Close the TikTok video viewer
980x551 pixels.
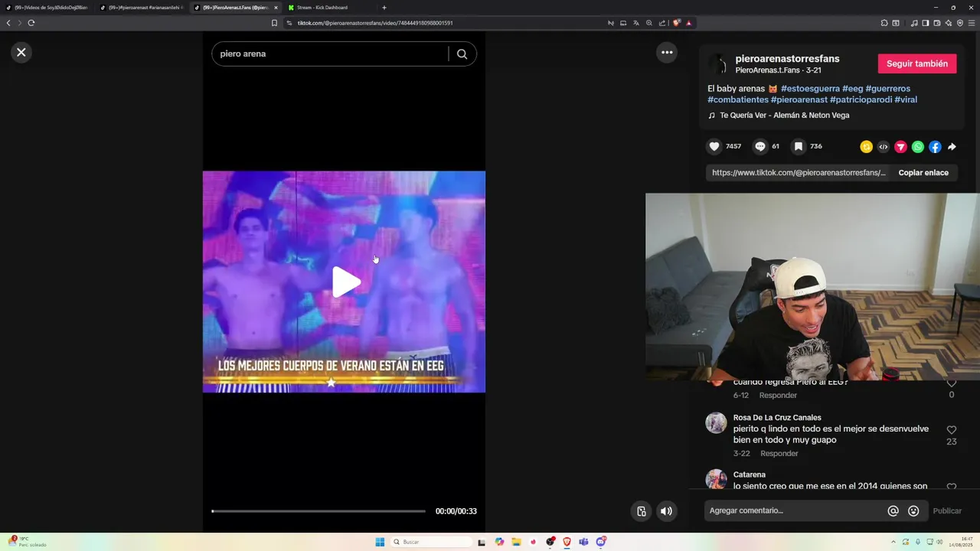(21, 52)
